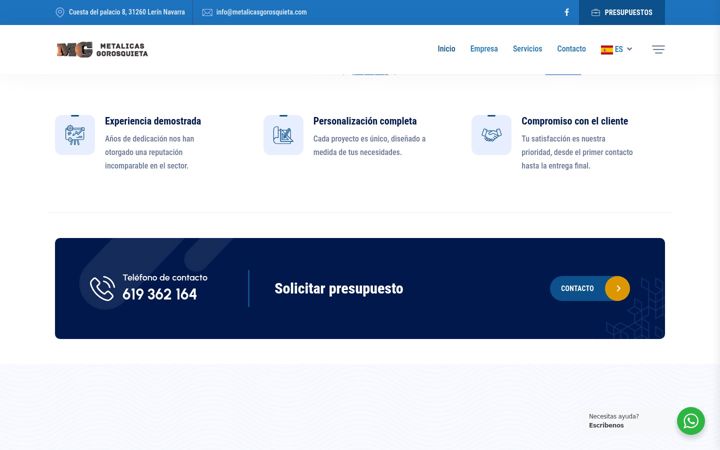Open the Empresa menu item
This screenshot has width=720, height=450.
click(484, 49)
